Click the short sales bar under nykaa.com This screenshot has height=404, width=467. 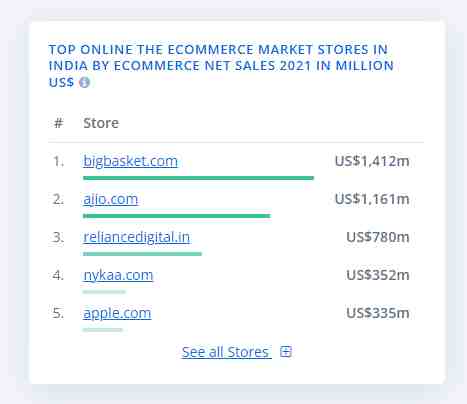(x=104, y=292)
